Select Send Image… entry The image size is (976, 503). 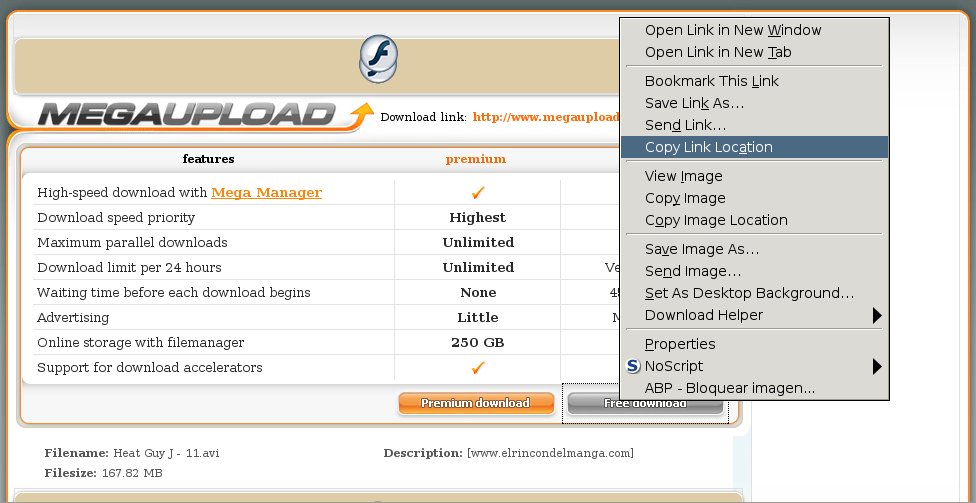(x=754, y=271)
